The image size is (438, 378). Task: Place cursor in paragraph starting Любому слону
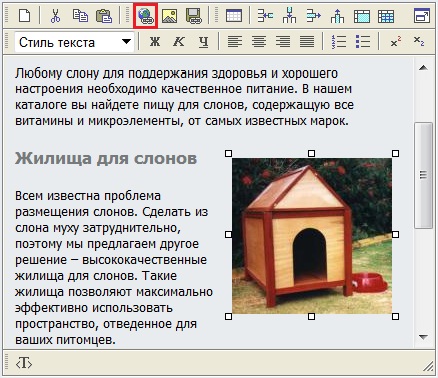pos(184,97)
